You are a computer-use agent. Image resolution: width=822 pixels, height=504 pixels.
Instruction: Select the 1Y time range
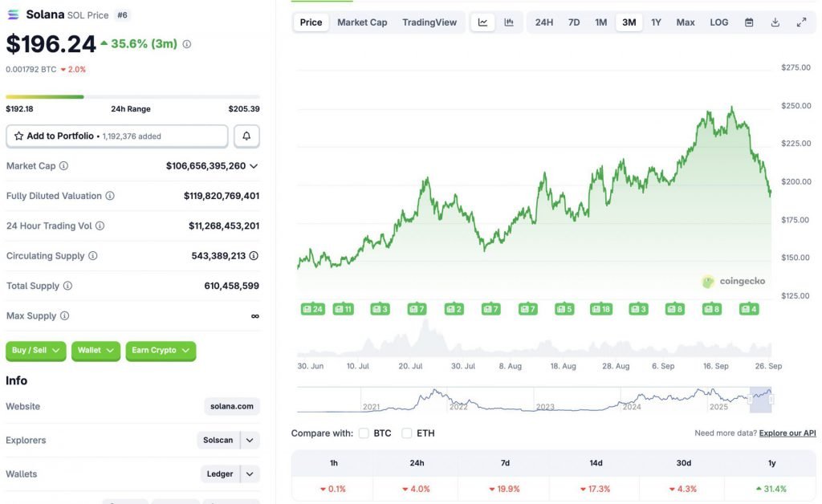(x=657, y=22)
